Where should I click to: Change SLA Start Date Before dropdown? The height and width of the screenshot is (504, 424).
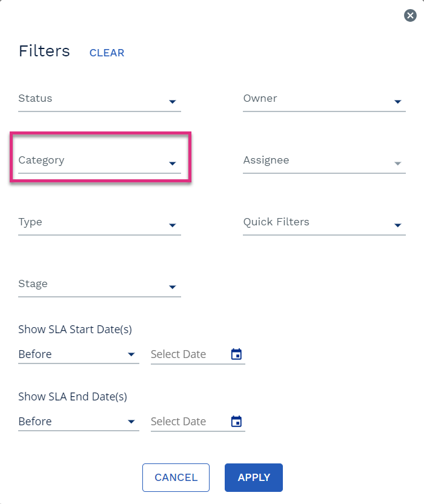[x=79, y=354]
